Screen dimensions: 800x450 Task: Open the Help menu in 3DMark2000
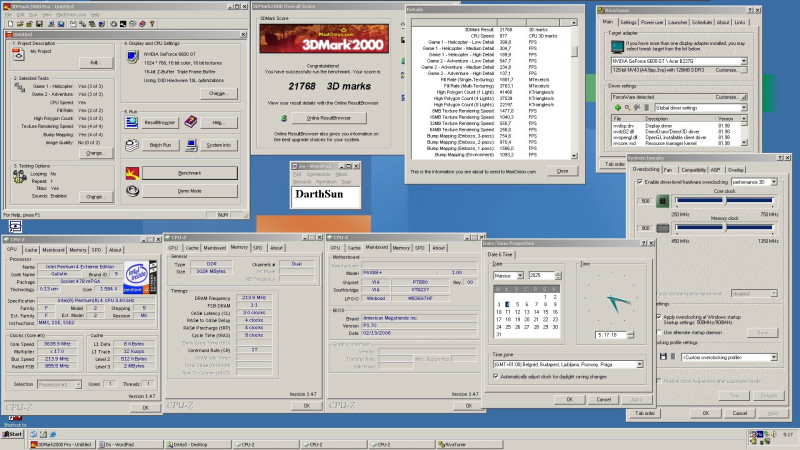coord(95,15)
